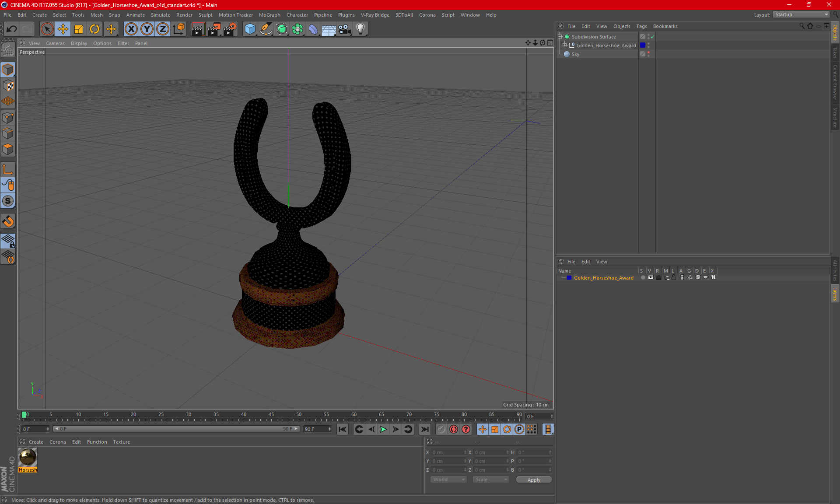Open the Mesh menu
Image resolution: width=840 pixels, height=504 pixels.
(x=96, y=15)
